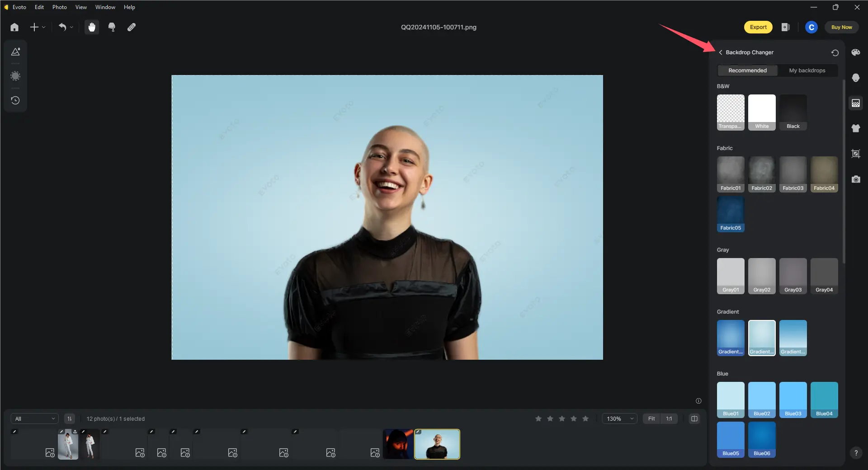The image size is (868, 470).
Task: Open the crop tool in right sidebar
Action: pyautogui.click(x=855, y=154)
